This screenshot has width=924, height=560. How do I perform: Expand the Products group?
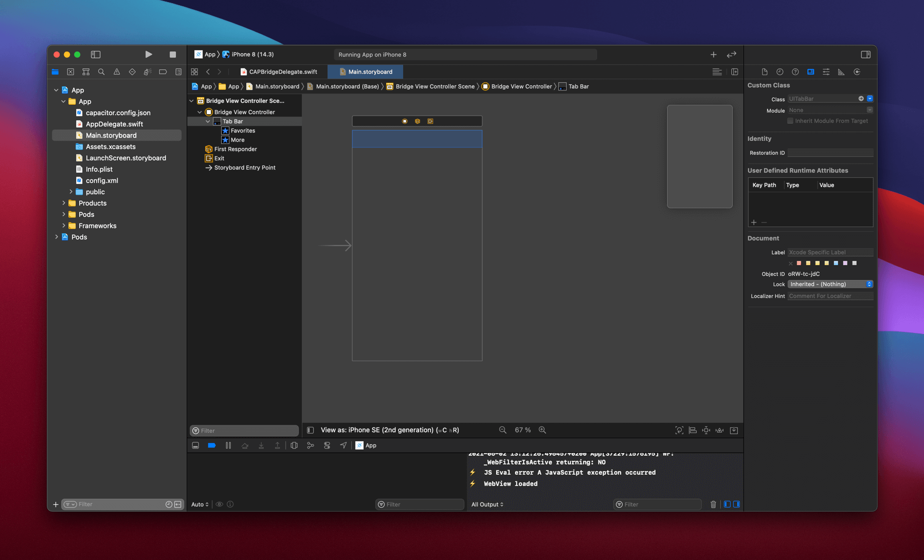[x=64, y=203]
